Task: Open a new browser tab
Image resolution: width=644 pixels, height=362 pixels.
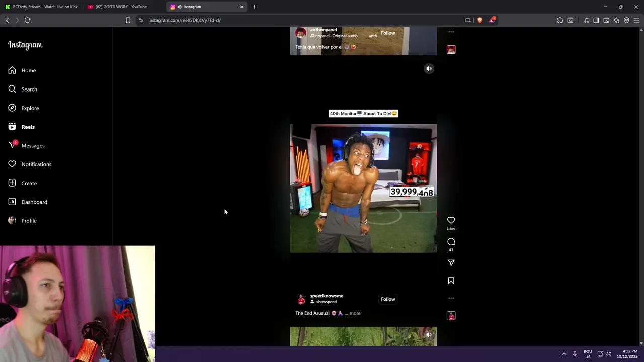Action: (x=254, y=7)
